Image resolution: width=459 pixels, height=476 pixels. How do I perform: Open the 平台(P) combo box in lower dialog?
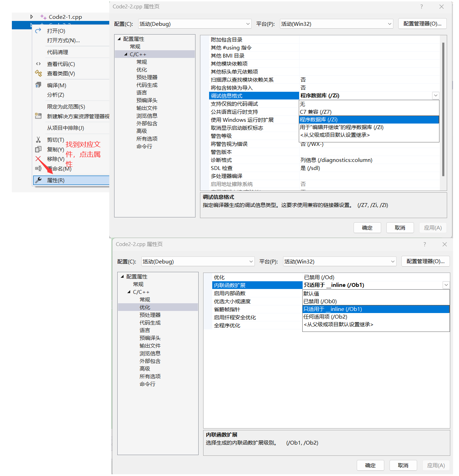[x=340, y=261]
